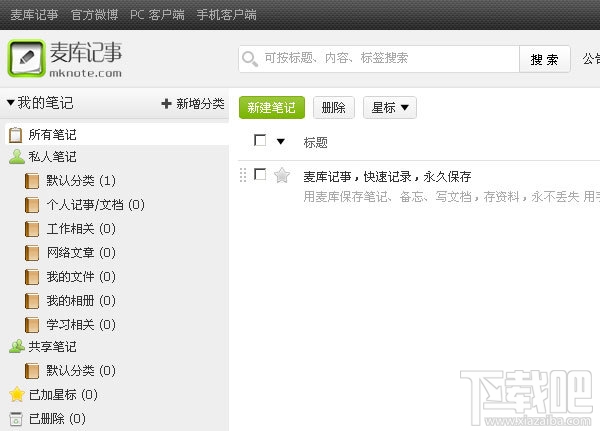Viewport: 600px width, 431px height.
Task: Click the drag handle dots beside the note row
Action: click(243, 175)
